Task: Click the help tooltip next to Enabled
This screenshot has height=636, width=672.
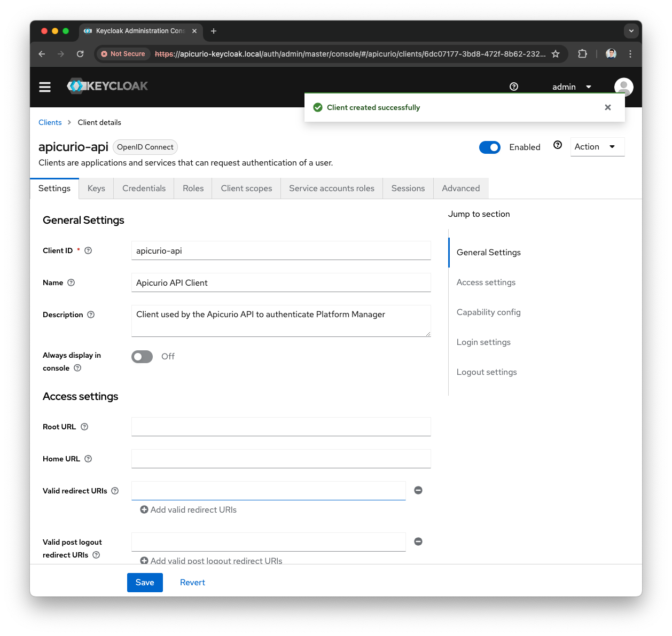Action: (x=557, y=145)
